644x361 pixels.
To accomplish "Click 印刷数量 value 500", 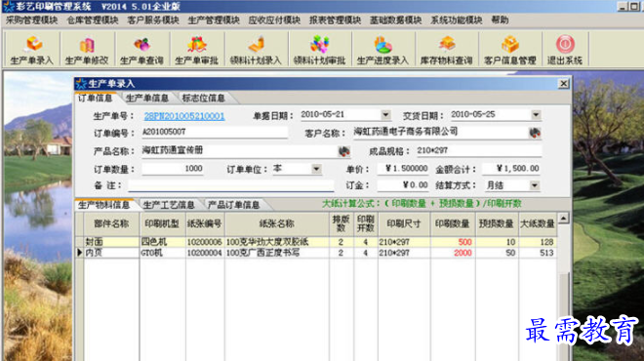I will (453, 242).
